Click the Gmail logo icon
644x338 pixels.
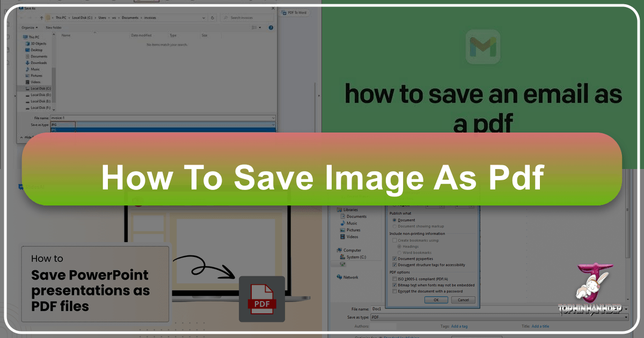click(483, 47)
